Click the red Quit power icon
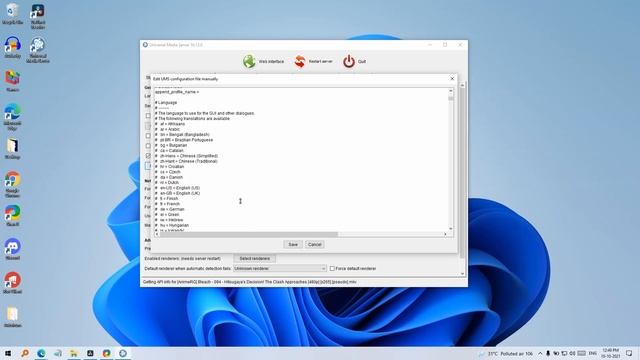This screenshot has height=360, width=640. pyautogui.click(x=349, y=61)
